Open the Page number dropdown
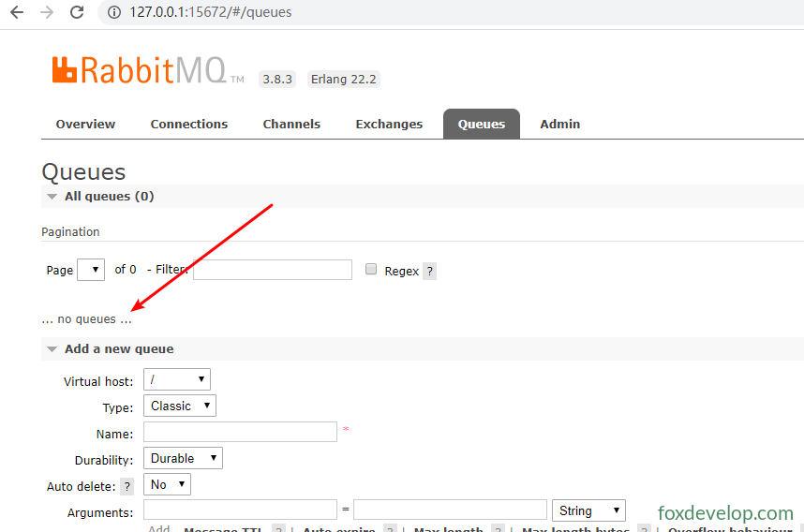This screenshot has width=804, height=532. [91, 270]
